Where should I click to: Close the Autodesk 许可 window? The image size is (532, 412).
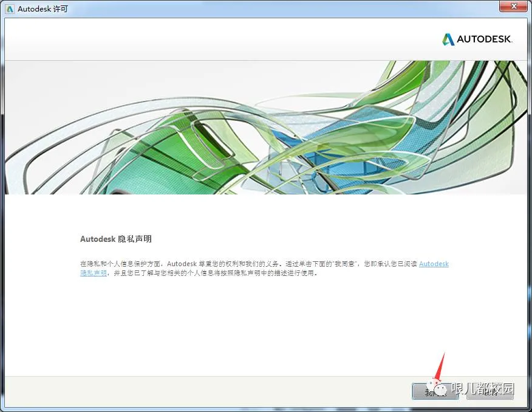pos(513,5)
